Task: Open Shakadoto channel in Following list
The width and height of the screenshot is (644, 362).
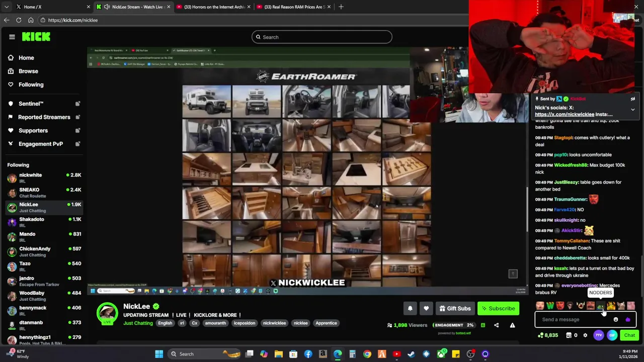Action: pyautogui.click(x=44, y=222)
